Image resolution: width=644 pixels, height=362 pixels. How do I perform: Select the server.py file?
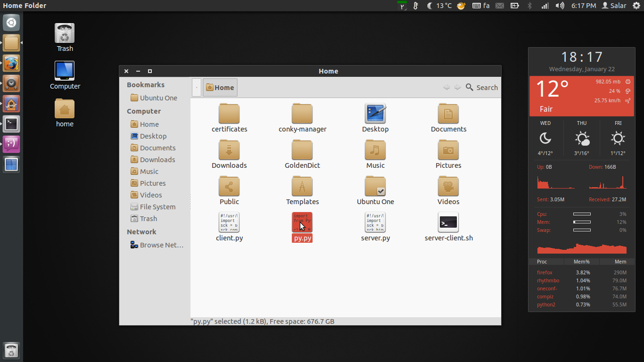375,222
